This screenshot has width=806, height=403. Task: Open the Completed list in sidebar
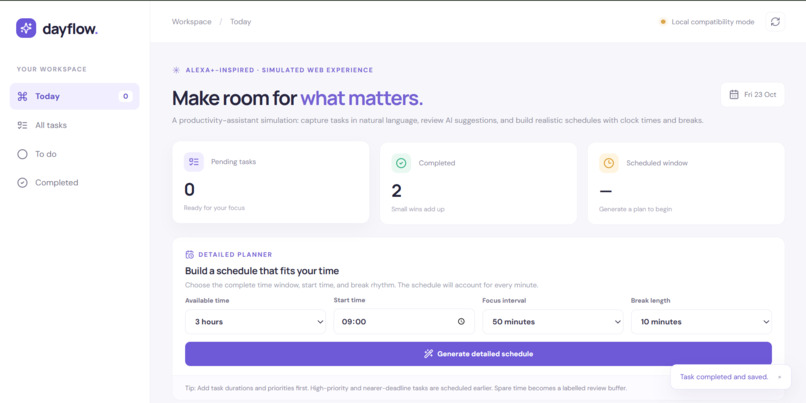point(75,182)
